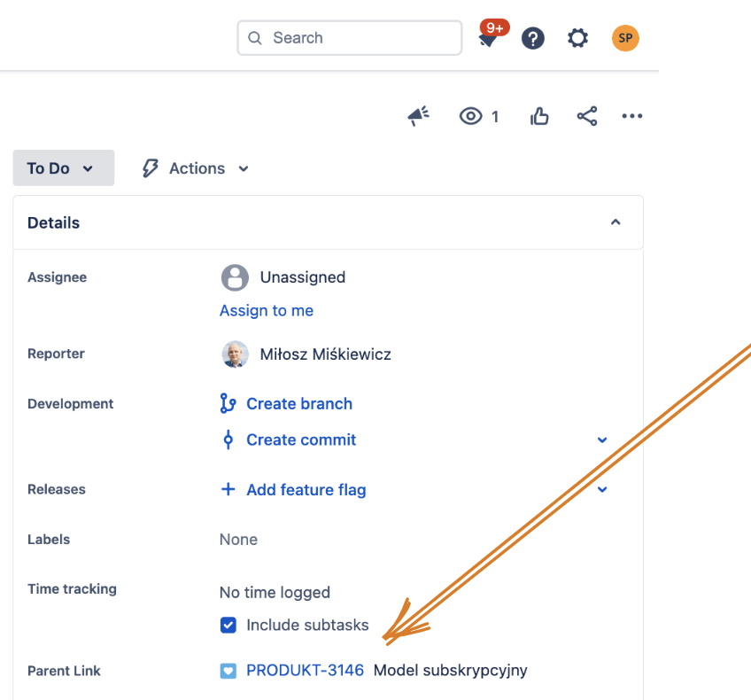Click the give feedback megaphone icon
The height and width of the screenshot is (700, 751).
[419, 116]
